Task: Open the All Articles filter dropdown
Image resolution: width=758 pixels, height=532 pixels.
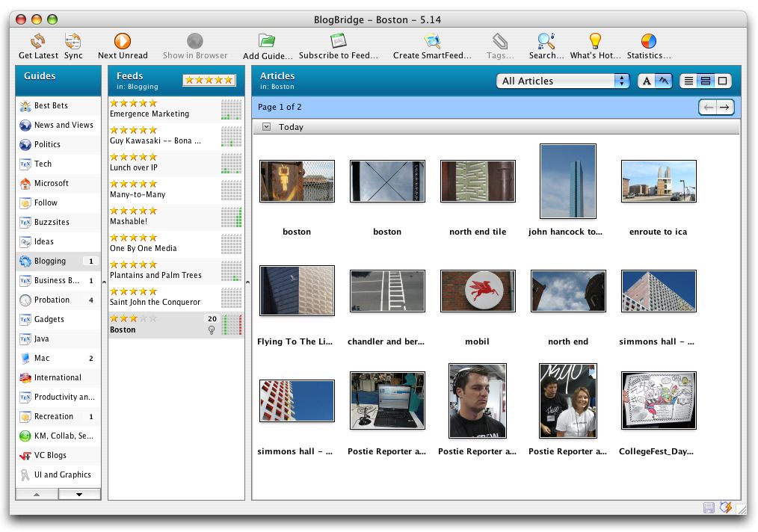Action: [x=562, y=81]
